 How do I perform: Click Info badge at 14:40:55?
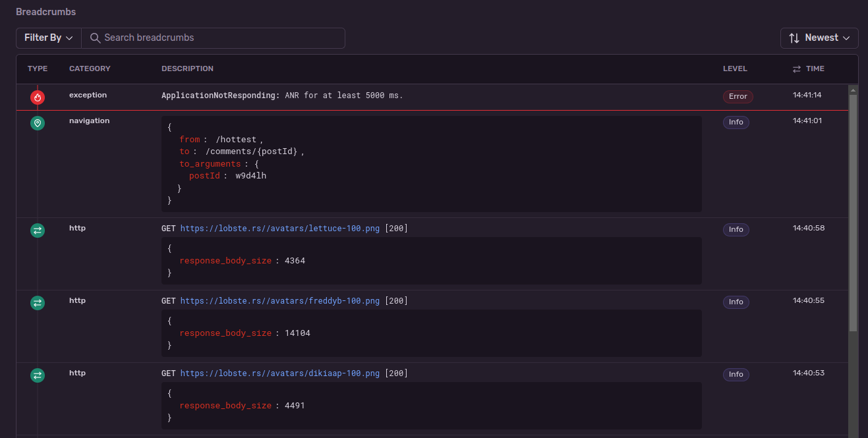736,302
